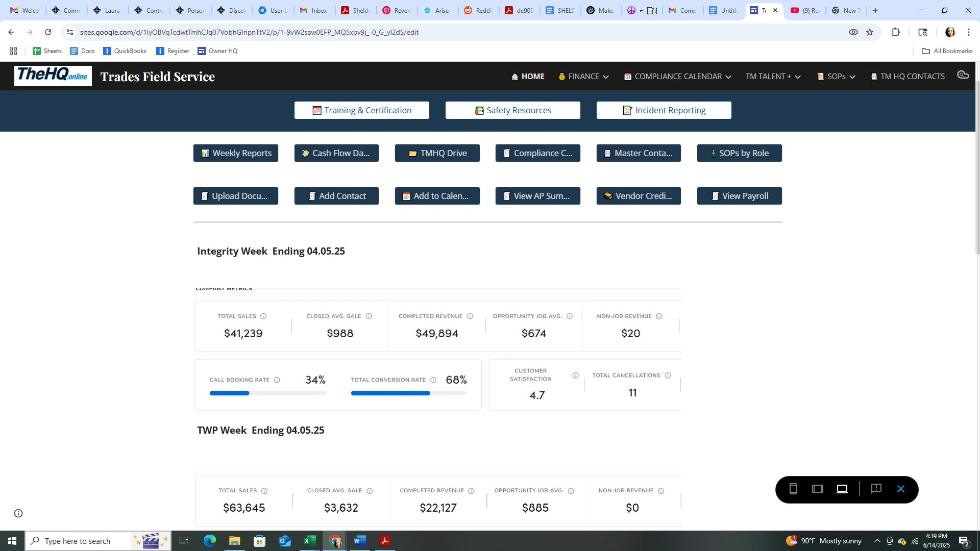This screenshot has width=980, height=551.
Task: Open Weekly Reports button
Action: [x=236, y=153]
